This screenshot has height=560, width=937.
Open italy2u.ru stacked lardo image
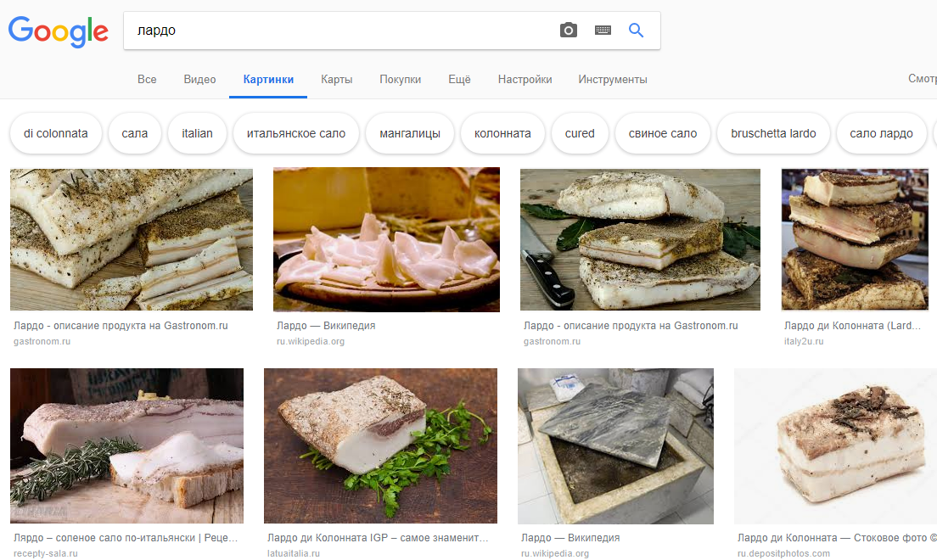855,239
